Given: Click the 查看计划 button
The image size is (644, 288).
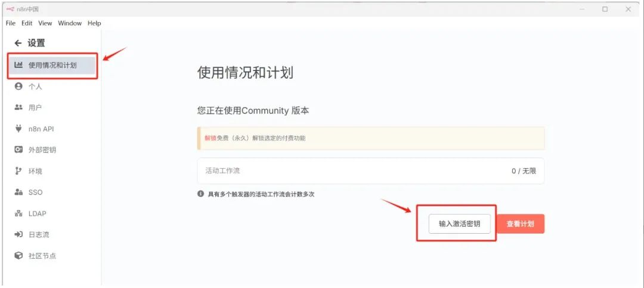Looking at the screenshot, I should pyautogui.click(x=520, y=224).
